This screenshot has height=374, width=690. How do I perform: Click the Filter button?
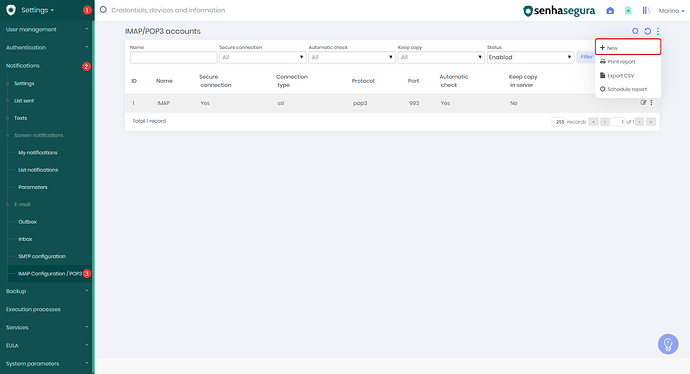click(586, 57)
